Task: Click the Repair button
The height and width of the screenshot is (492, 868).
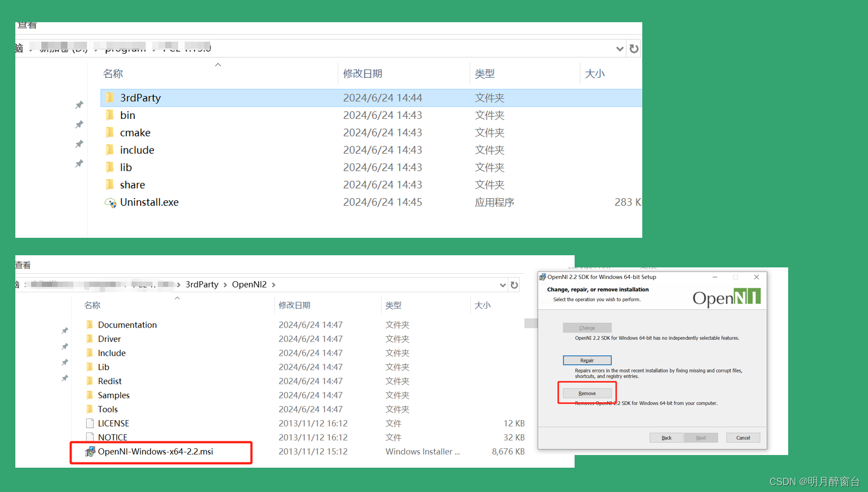Action: [x=587, y=360]
